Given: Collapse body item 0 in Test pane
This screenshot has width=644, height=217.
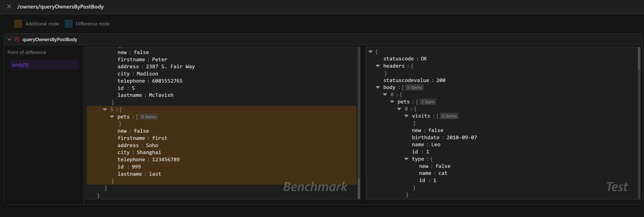Looking at the screenshot, I should click(385, 94).
